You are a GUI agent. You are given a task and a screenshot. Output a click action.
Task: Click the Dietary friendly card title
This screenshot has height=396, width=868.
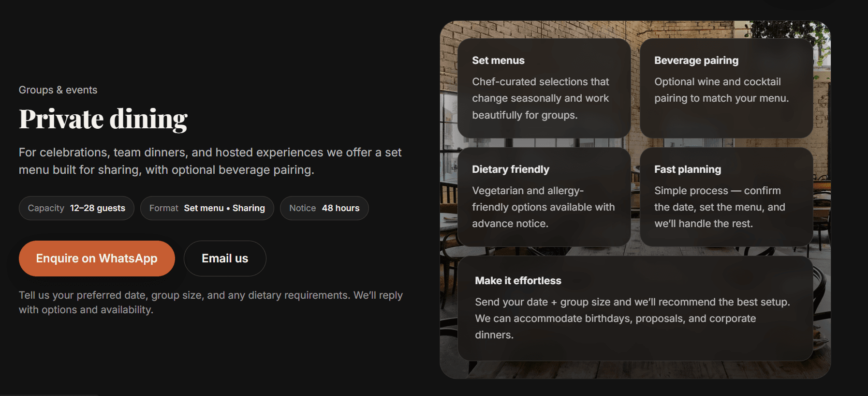point(510,169)
